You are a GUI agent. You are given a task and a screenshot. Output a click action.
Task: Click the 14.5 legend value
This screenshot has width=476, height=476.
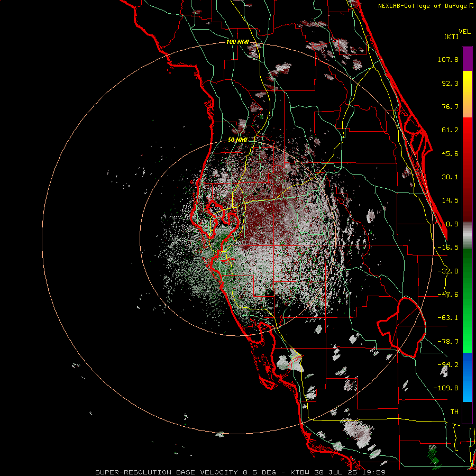450,200
